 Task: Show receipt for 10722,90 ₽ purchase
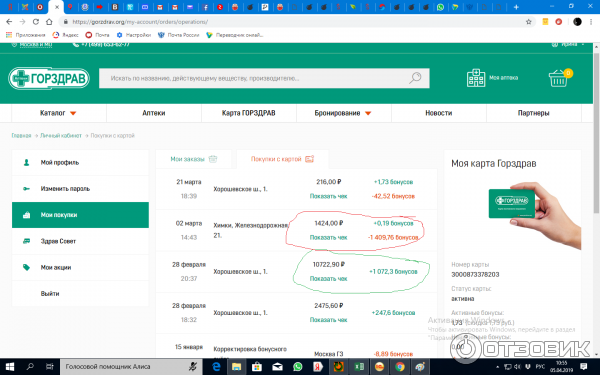tap(328, 279)
